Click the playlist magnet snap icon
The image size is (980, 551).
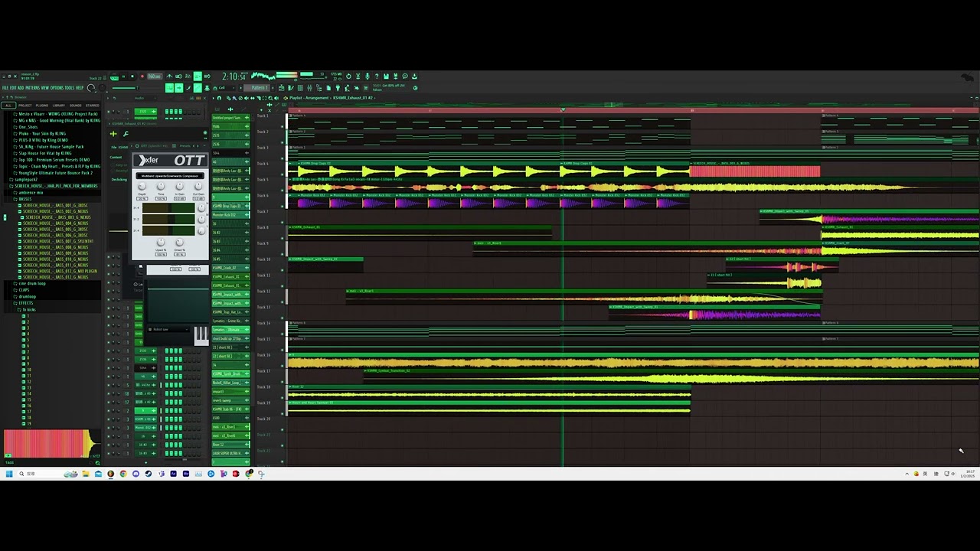point(219,98)
